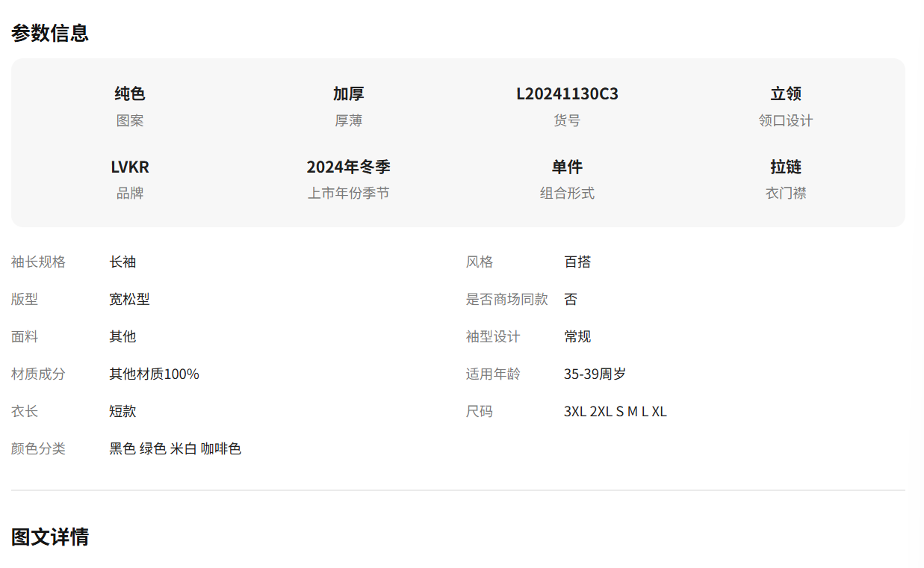Click the 纯色 pattern value

(130, 94)
